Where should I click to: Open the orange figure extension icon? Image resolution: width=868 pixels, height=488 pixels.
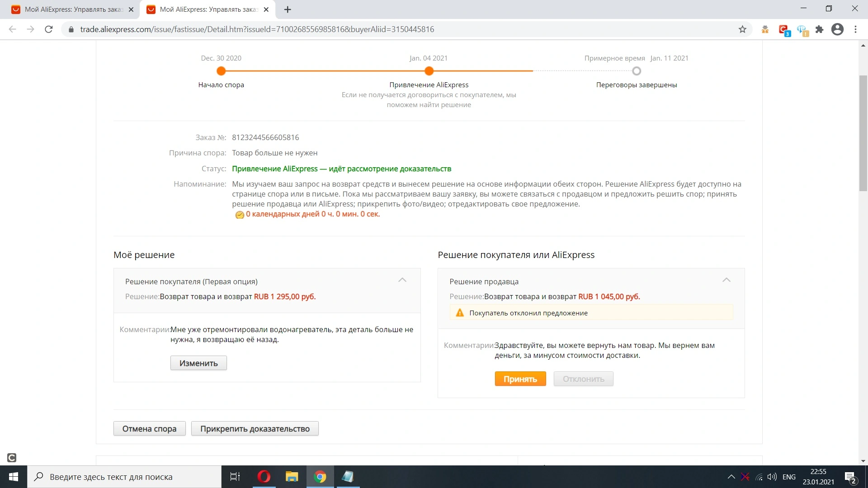765,29
